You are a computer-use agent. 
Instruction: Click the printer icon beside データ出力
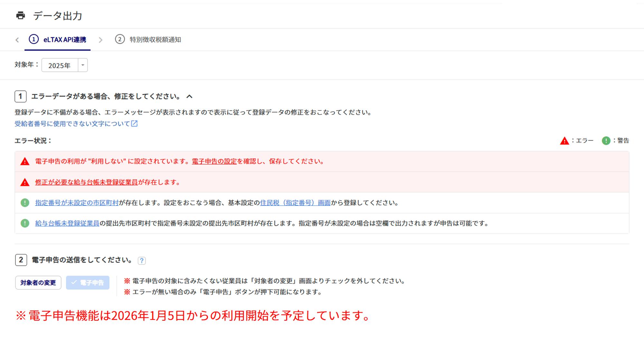point(21,15)
